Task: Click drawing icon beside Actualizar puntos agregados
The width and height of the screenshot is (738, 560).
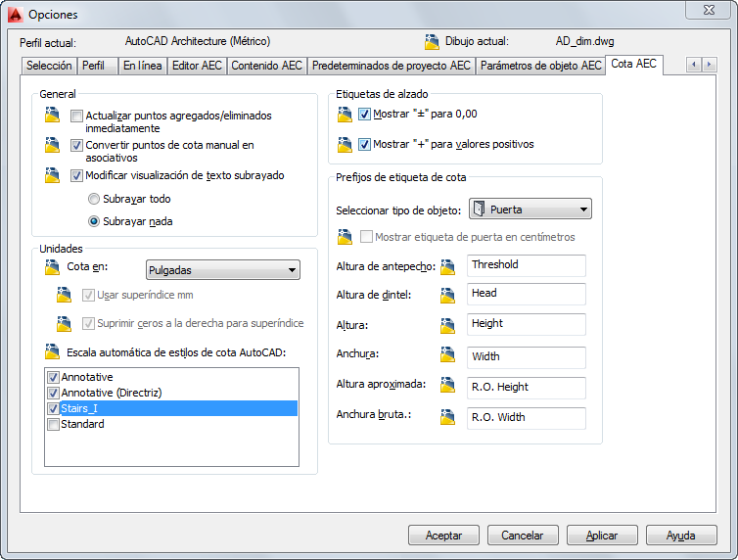Action: 52,115
